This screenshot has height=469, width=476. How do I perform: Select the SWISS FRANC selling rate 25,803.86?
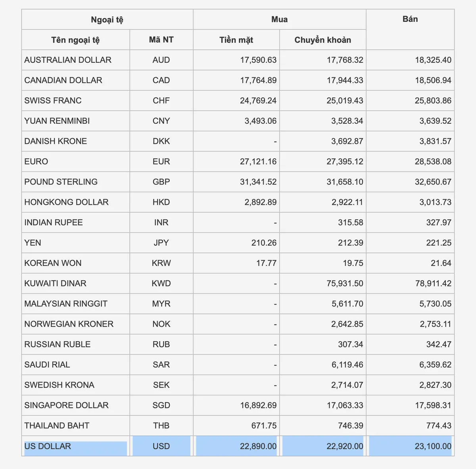coord(433,100)
